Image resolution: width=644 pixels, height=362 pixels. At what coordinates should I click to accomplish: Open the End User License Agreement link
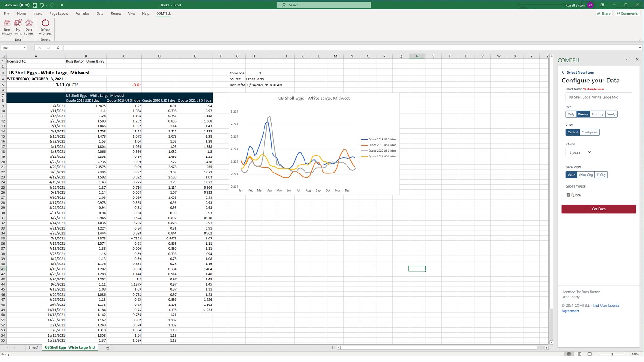pos(590,308)
